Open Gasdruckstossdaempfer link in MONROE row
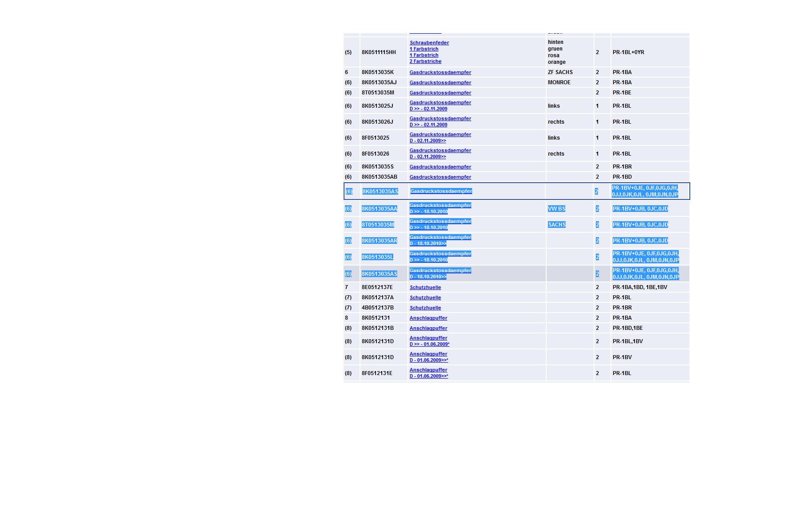Image resolution: width=798 pixels, height=532 pixels. [440, 82]
